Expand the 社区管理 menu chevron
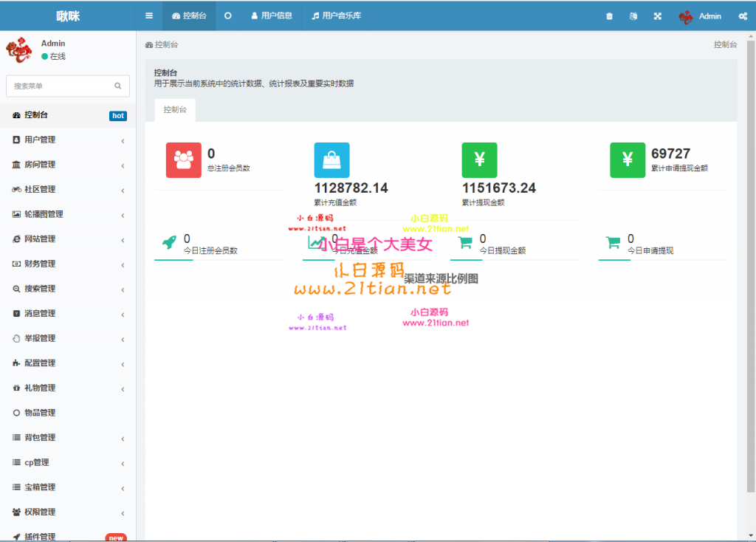 click(123, 191)
